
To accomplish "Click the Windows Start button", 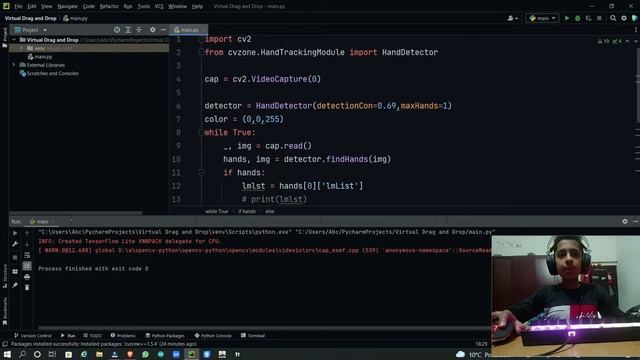I will pyautogui.click(x=7, y=354).
